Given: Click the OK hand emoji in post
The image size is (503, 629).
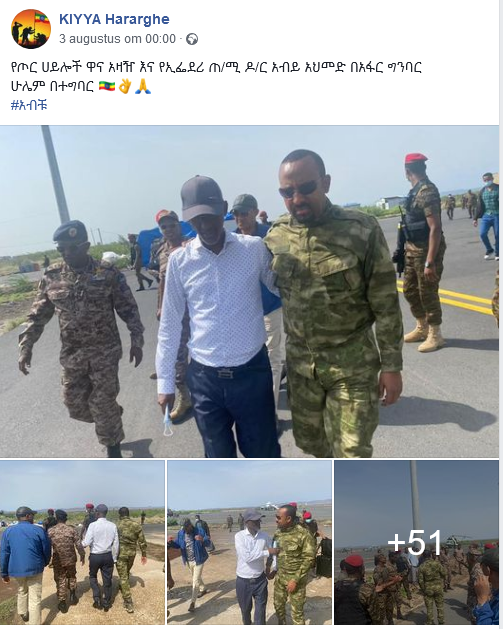Looking at the screenshot, I should [x=125, y=86].
